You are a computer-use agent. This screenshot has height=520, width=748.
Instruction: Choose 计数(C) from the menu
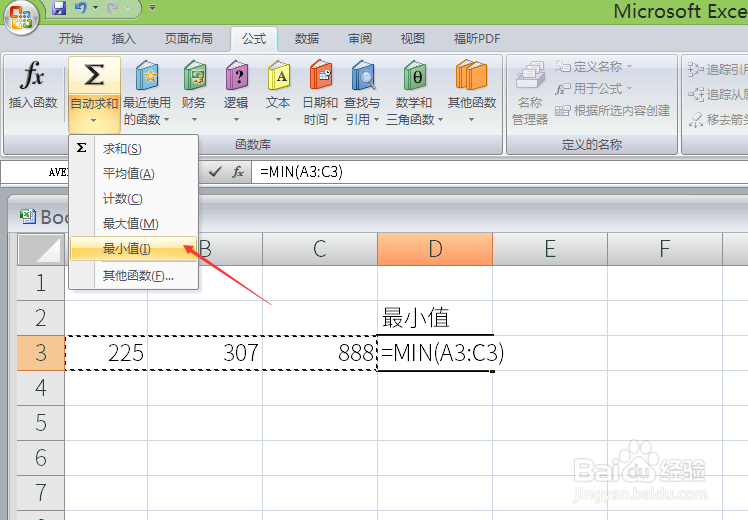(134, 198)
